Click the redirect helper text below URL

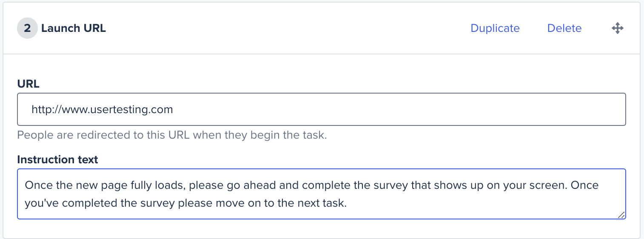point(172,136)
